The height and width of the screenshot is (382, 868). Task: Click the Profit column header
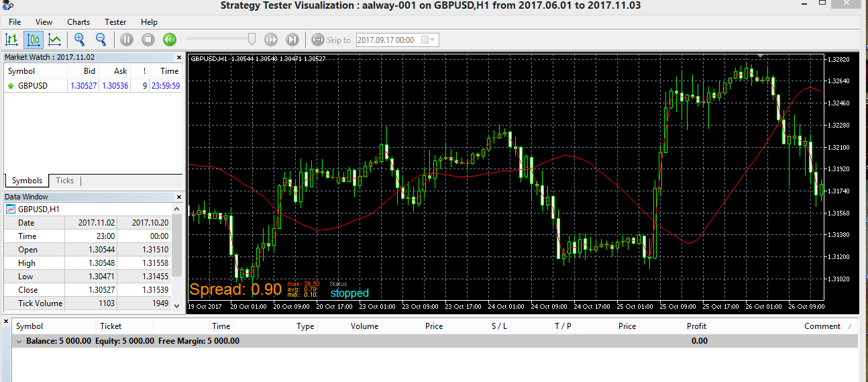[697, 326]
